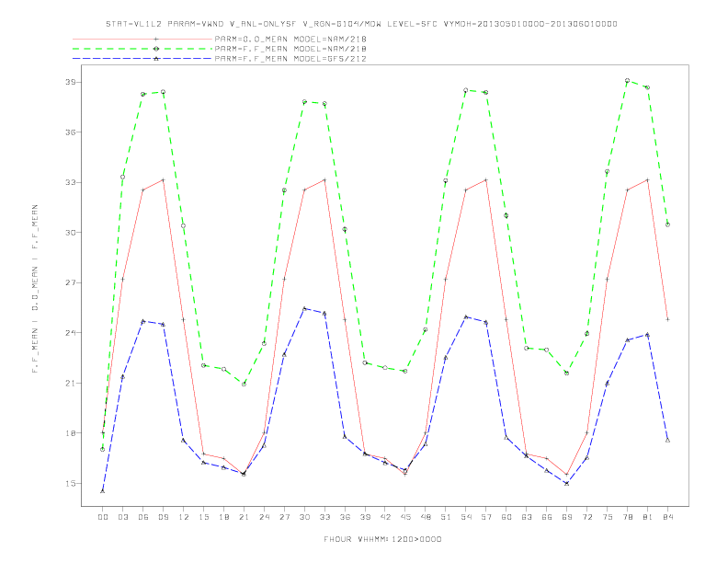
Task: Click x-axis tick label 24
Action: coord(264,517)
